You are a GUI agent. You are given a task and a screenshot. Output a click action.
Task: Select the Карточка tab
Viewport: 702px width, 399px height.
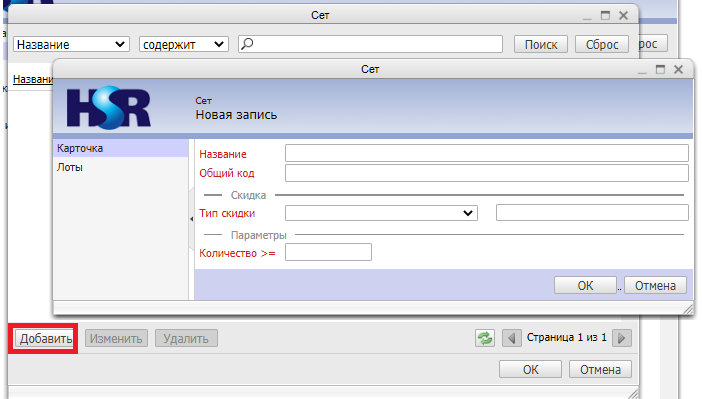click(120, 148)
